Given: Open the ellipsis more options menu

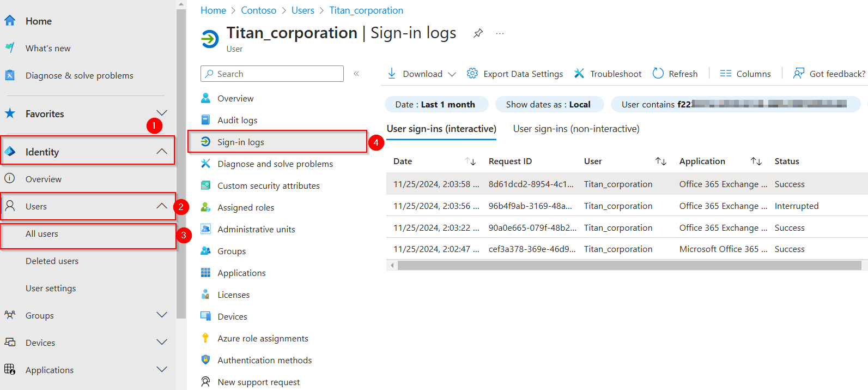Looking at the screenshot, I should point(500,33).
